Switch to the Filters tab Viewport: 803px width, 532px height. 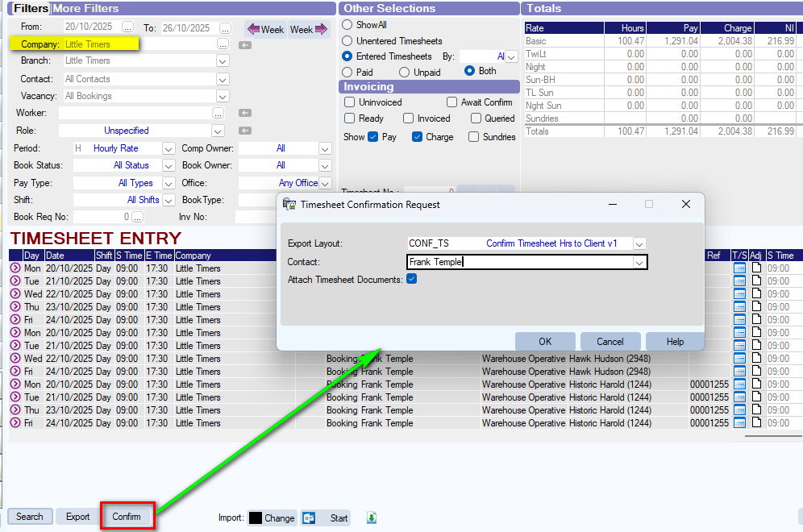(30, 8)
